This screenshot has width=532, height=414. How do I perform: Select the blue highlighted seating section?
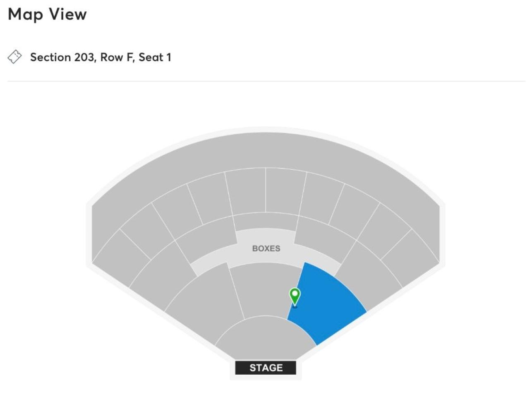click(x=327, y=302)
